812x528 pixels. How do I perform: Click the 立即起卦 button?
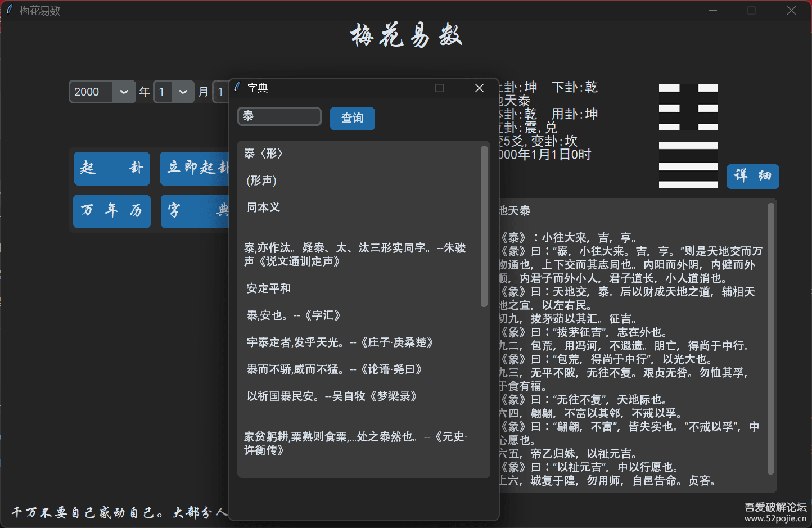click(x=195, y=168)
